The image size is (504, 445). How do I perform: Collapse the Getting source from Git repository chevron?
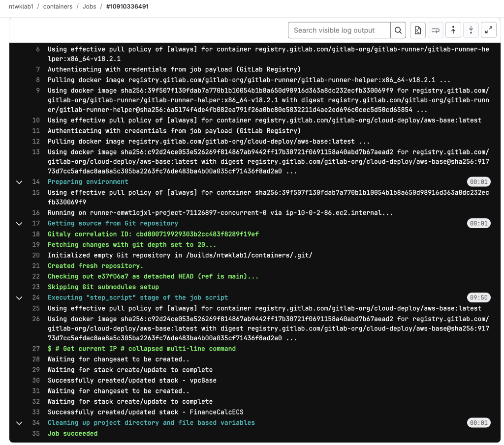click(x=19, y=223)
